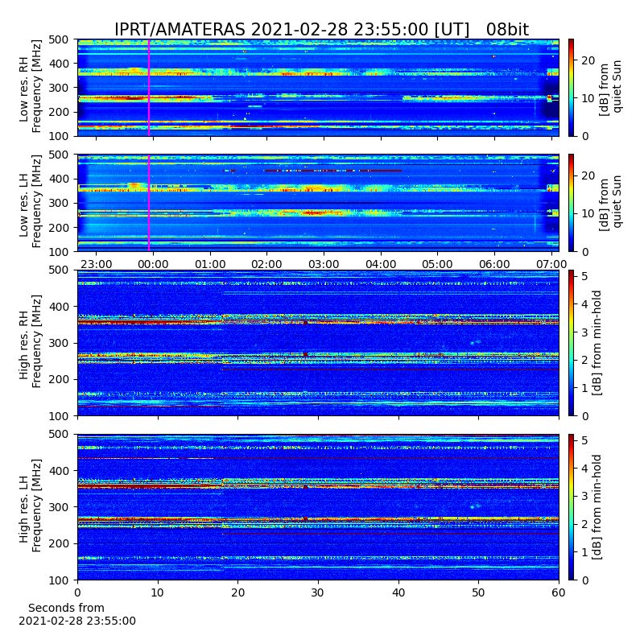Click the High res. LH min-hold colorbar
Screen dimensions: 644x644
pyautogui.click(x=572, y=507)
